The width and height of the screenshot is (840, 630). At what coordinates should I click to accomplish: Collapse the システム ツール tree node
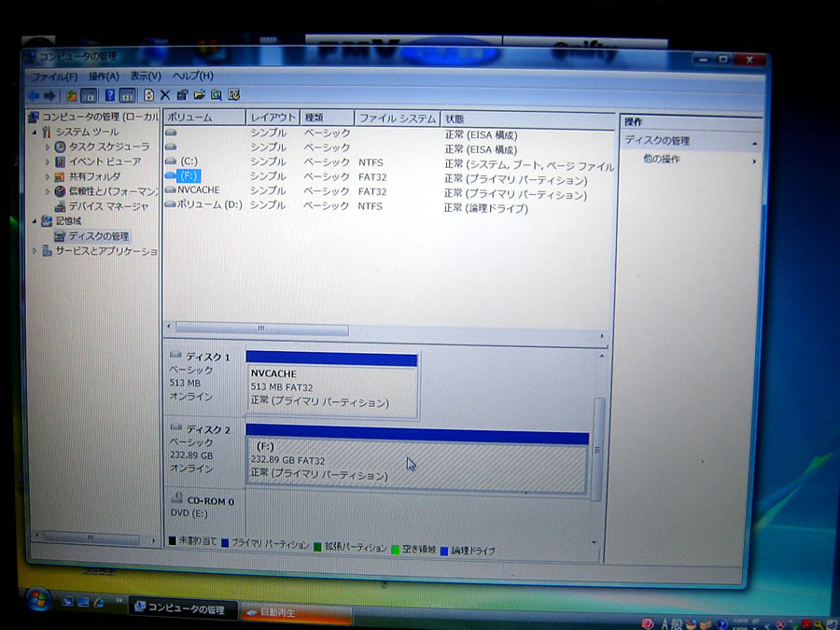pos(35,133)
